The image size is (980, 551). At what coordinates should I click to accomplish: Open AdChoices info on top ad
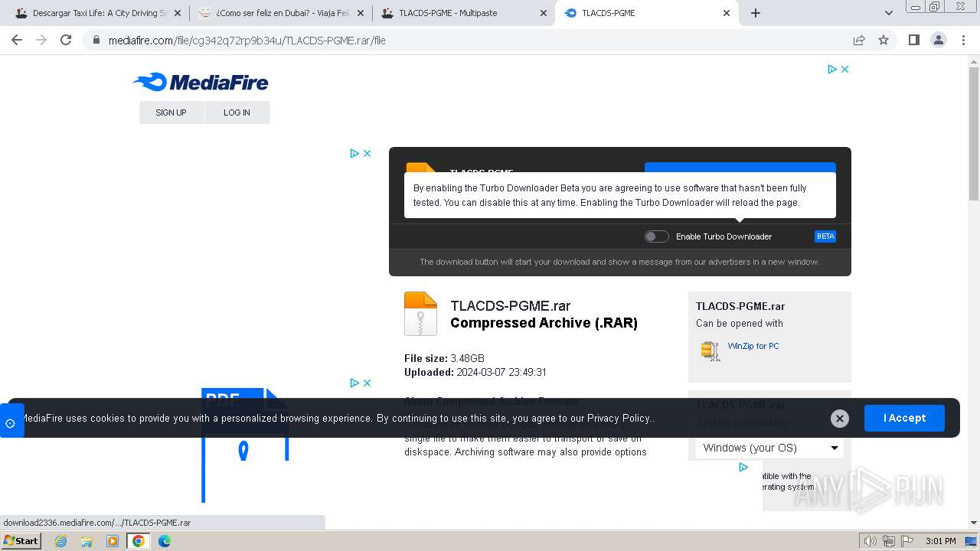pos(832,69)
